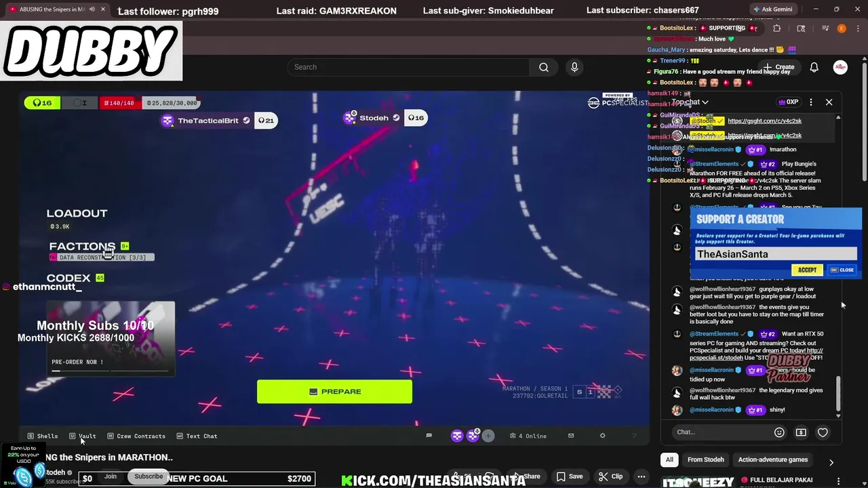Open CODEX menu in game

(68, 279)
